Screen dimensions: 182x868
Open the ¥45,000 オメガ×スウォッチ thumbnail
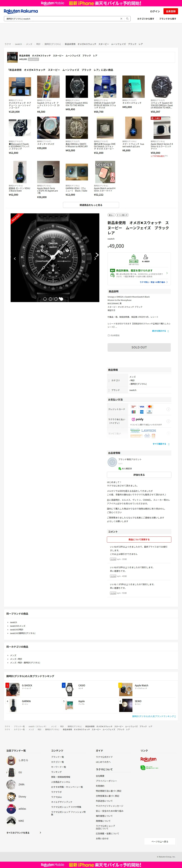[133, 87]
